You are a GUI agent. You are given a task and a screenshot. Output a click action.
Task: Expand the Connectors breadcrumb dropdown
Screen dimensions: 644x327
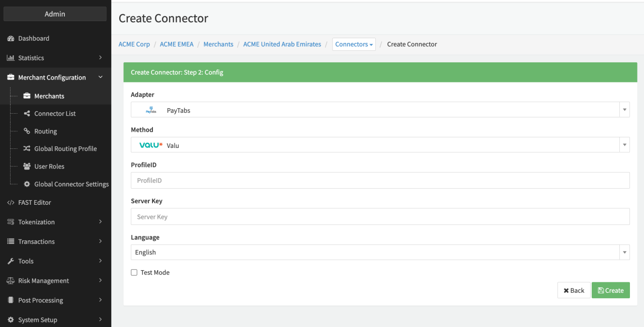(x=354, y=44)
